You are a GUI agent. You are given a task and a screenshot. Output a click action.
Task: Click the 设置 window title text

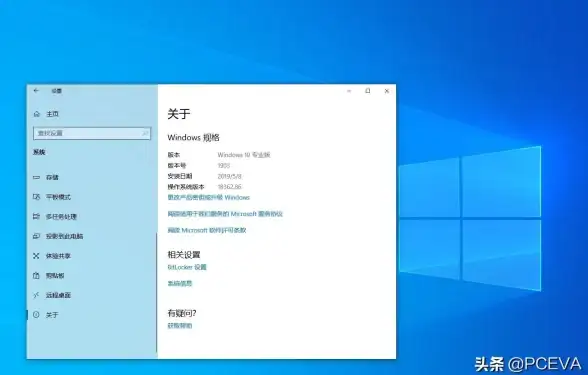57,91
